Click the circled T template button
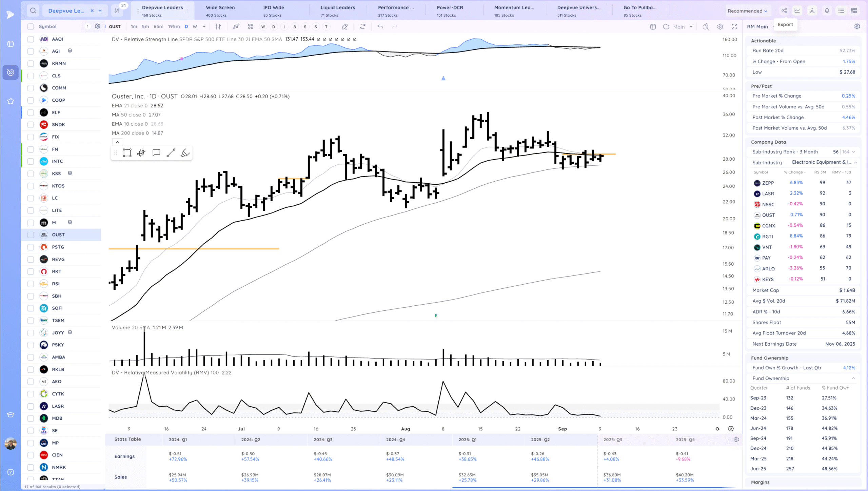868x491 pixels. [x=326, y=27]
